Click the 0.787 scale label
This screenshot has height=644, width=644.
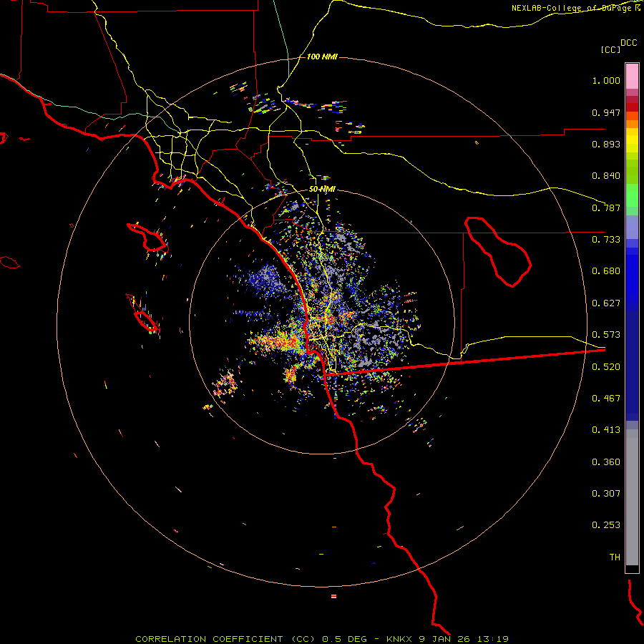tap(606, 208)
